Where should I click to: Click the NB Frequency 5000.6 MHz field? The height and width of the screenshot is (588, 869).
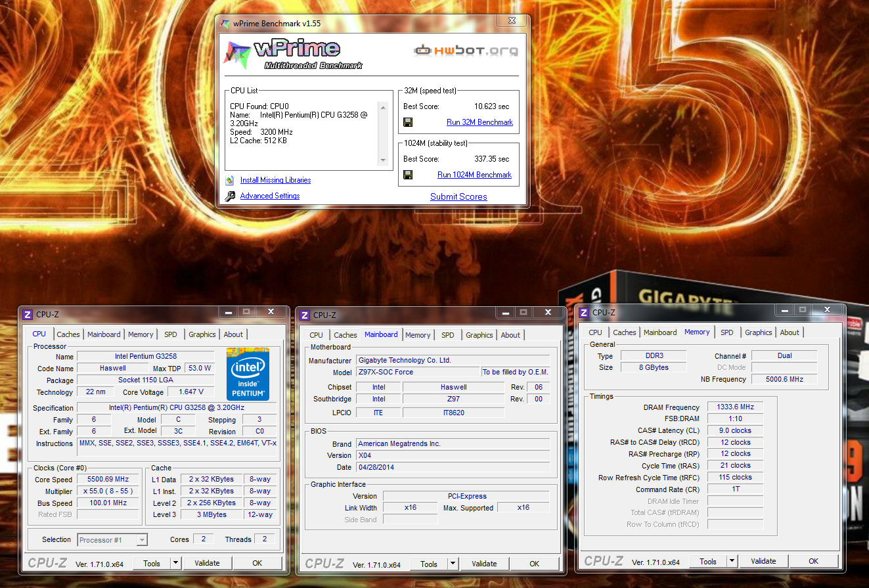784,379
